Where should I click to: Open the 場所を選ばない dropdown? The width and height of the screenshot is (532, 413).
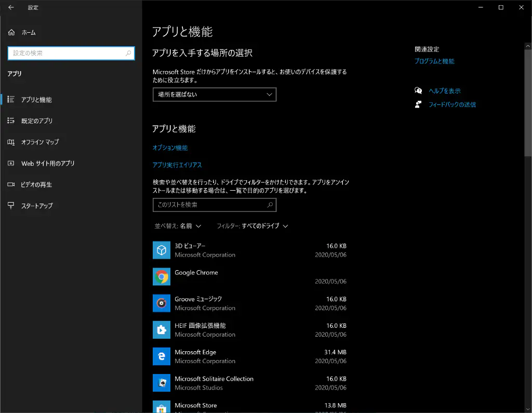(x=214, y=95)
